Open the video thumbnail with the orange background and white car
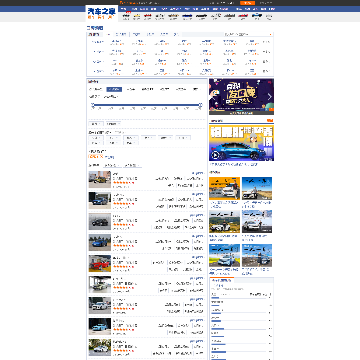Image resolution: width=360 pixels, height=360 pixels. pos(224,188)
